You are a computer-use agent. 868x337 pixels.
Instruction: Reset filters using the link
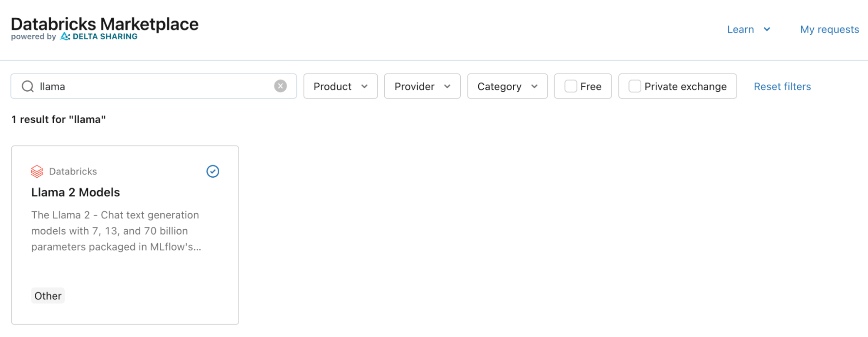(x=782, y=86)
